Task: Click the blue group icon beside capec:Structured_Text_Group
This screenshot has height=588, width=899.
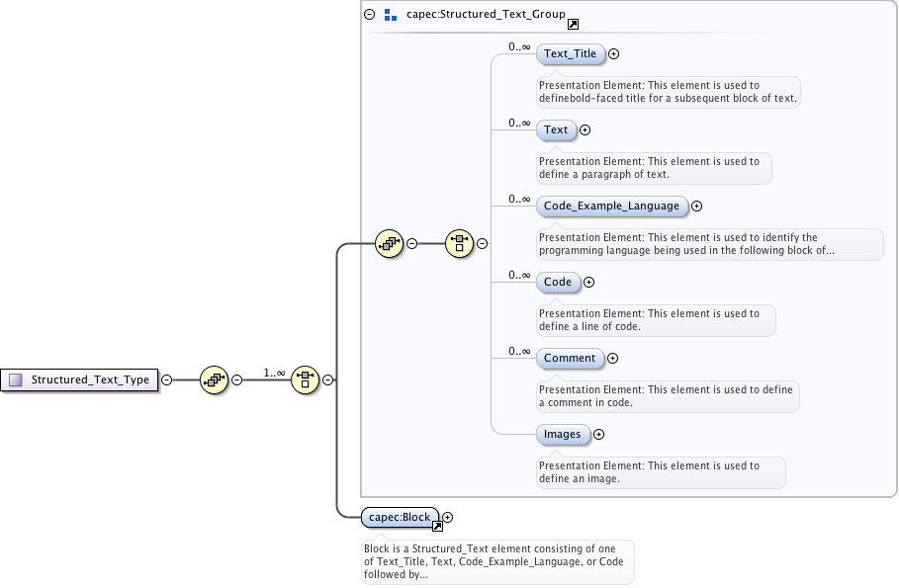Action: click(390, 16)
